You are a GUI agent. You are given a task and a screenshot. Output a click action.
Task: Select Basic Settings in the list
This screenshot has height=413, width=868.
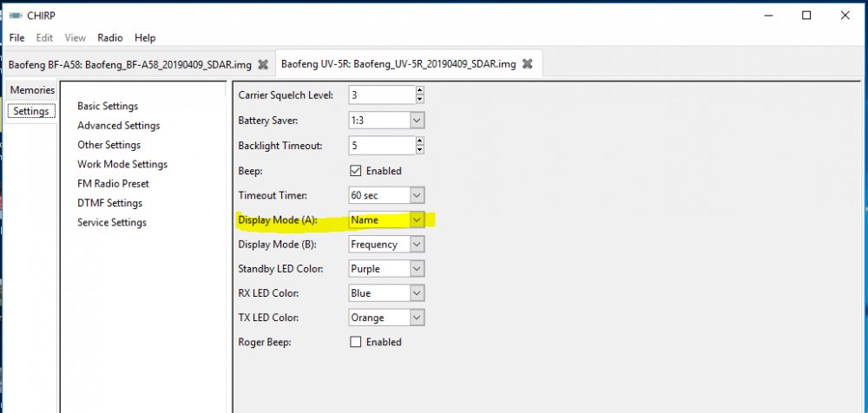pos(108,106)
